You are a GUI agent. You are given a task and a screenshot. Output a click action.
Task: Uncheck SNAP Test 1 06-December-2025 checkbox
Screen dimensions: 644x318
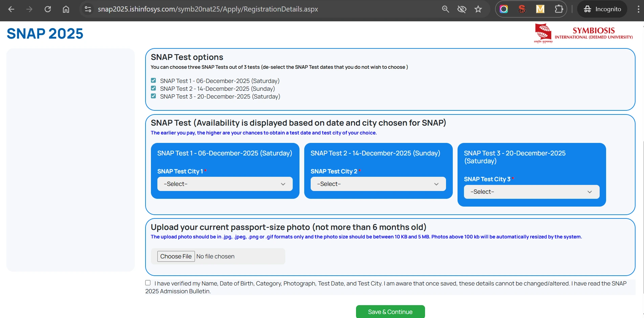coord(153,81)
